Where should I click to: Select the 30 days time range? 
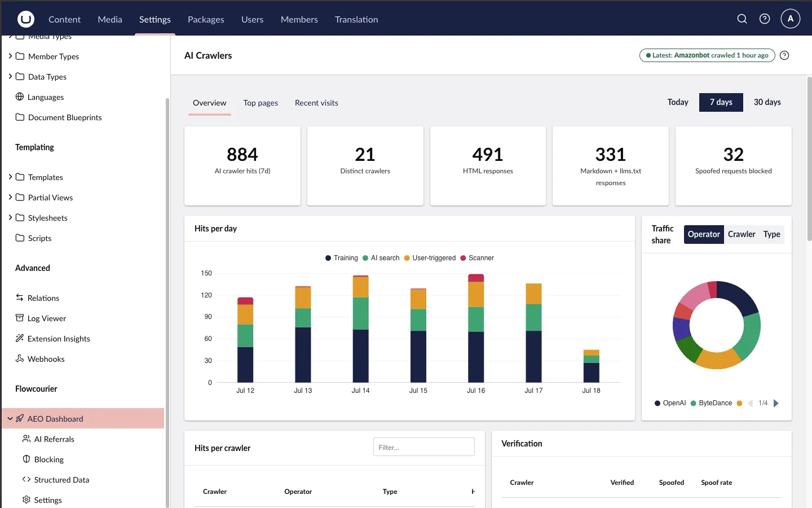click(767, 102)
